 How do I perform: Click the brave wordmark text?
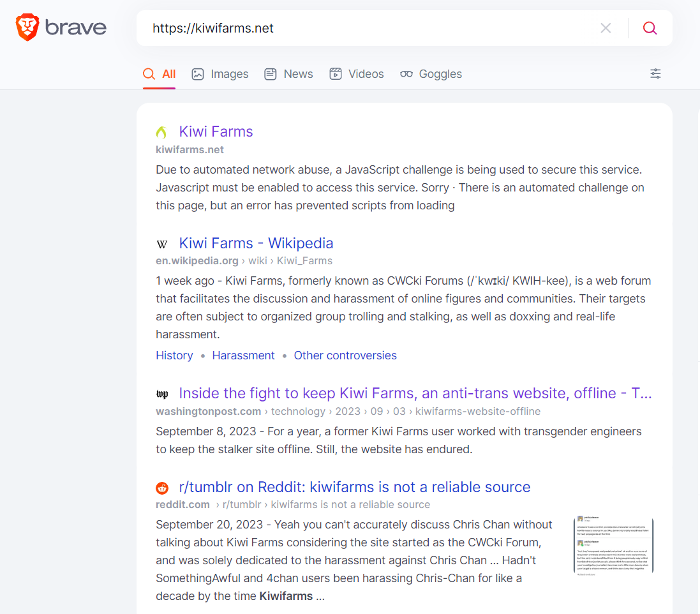click(76, 27)
